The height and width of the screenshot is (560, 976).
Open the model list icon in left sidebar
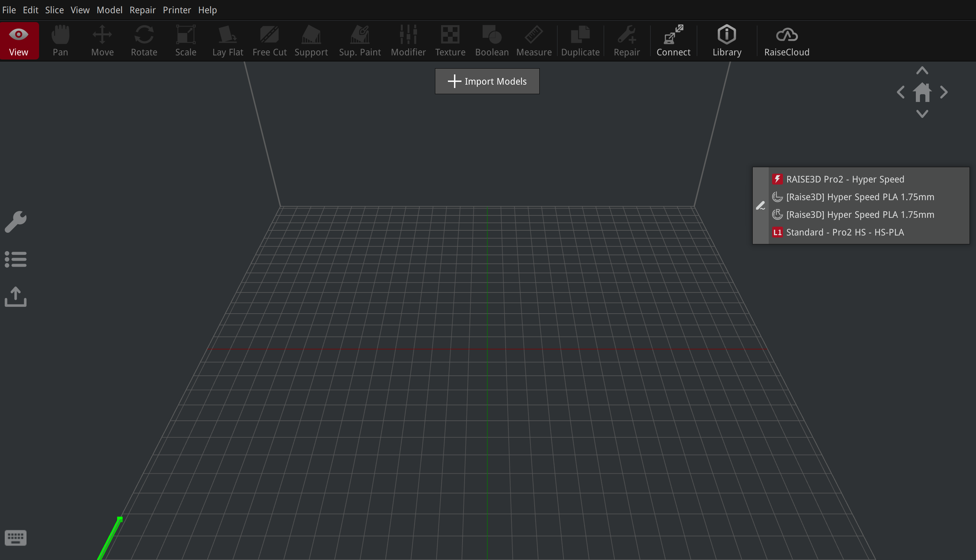pos(16,259)
